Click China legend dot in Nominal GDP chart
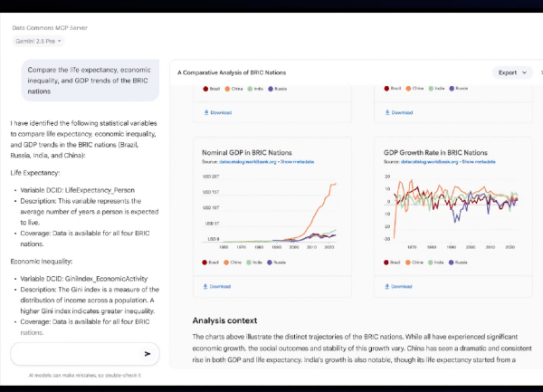The image size is (543, 392). 226,263
